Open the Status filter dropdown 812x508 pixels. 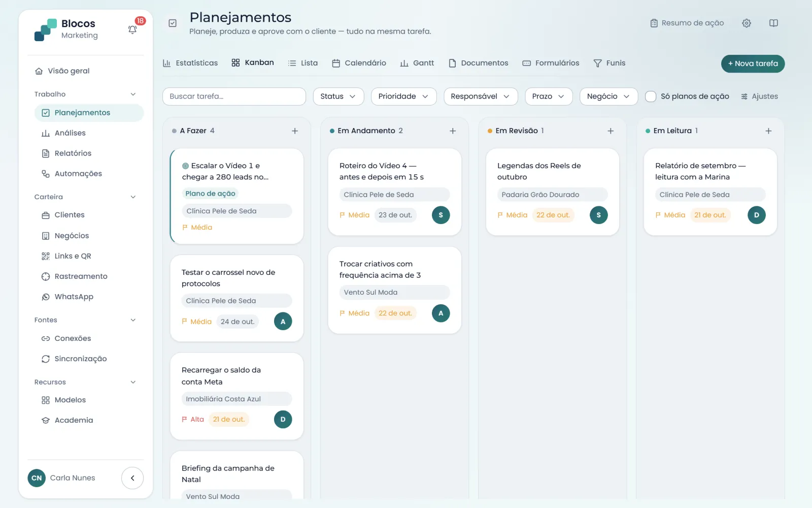tap(339, 97)
